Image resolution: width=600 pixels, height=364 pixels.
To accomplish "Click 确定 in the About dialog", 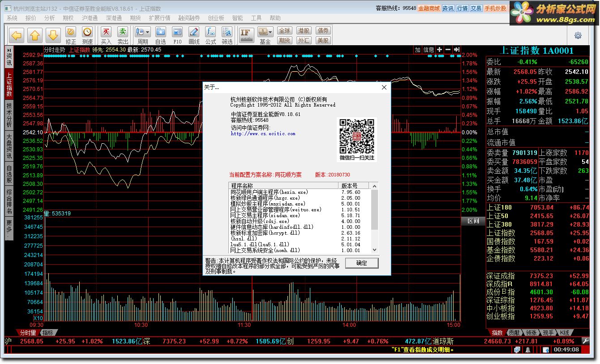I will 362,263.
